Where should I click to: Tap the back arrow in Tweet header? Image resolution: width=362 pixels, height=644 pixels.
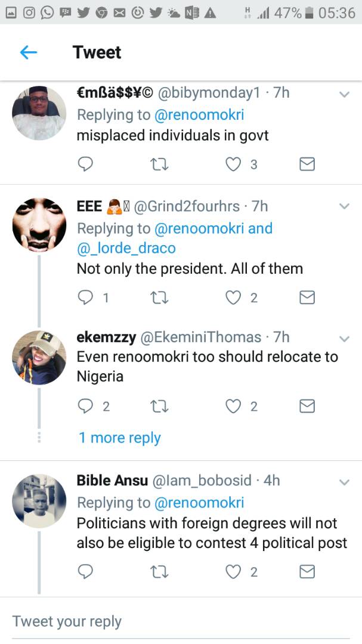coord(29,52)
